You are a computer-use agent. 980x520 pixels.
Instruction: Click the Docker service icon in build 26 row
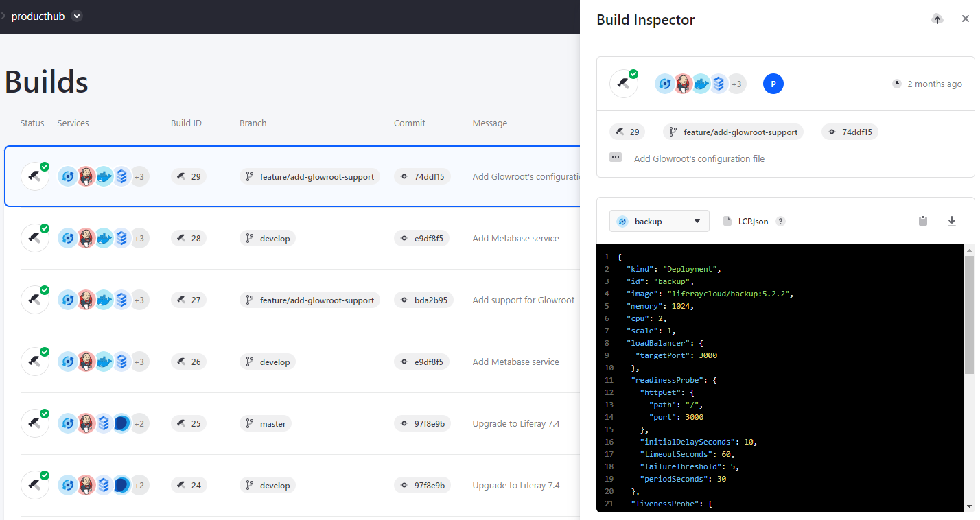104,362
